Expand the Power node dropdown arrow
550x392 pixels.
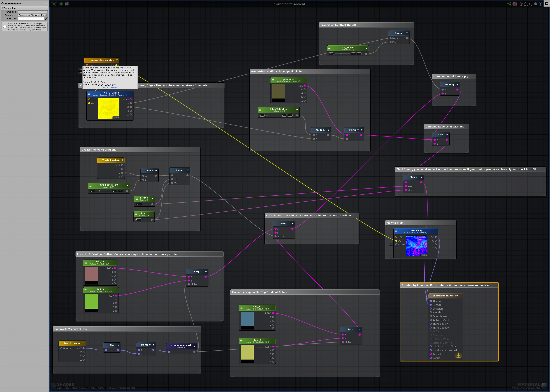coord(407,33)
